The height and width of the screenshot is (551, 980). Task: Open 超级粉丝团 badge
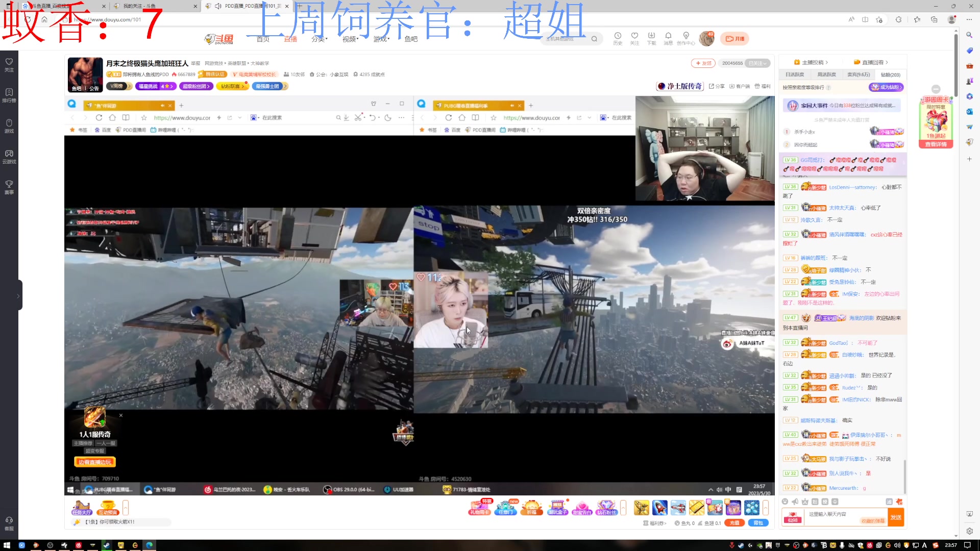click(x=197, y=86)
